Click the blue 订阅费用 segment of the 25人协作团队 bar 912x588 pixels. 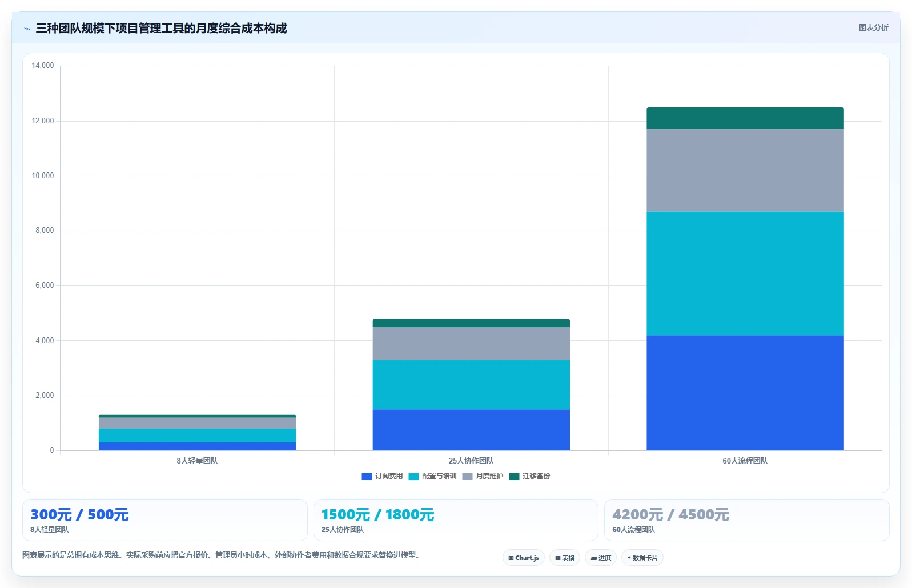pos(471,430)
